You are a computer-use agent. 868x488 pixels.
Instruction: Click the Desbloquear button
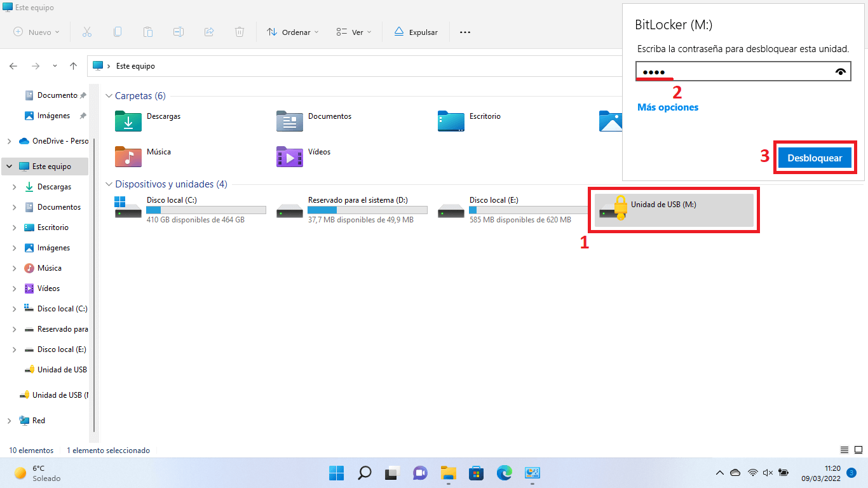(815, 158)
